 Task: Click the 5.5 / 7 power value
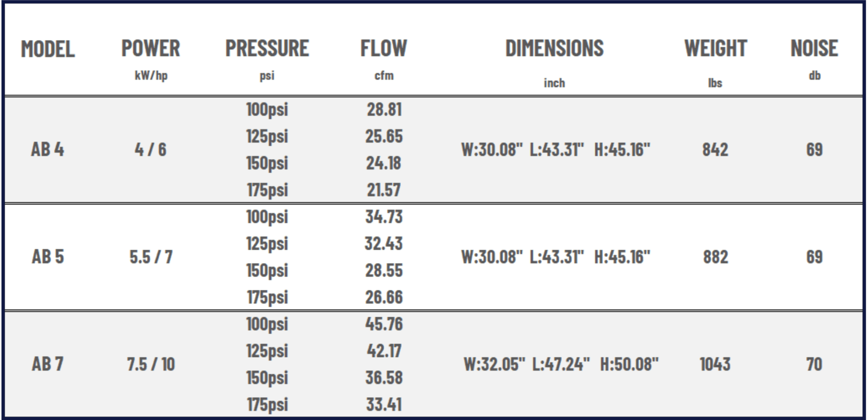151,257
